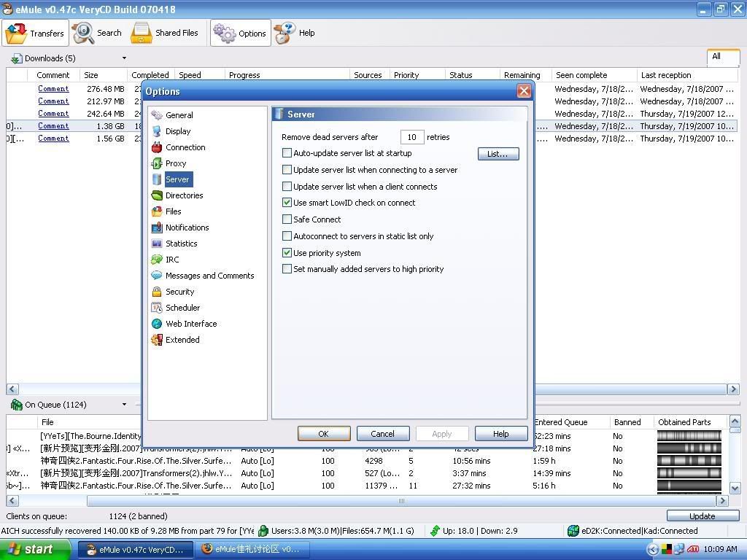The image size is (747, 560).
Task: Click OK in the Options dialog
Action: pos(323,434)
